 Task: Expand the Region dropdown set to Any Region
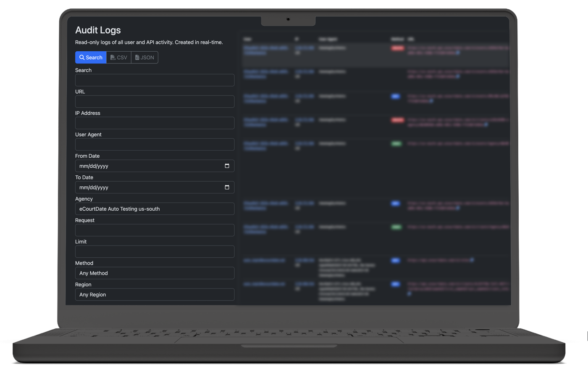155,295
